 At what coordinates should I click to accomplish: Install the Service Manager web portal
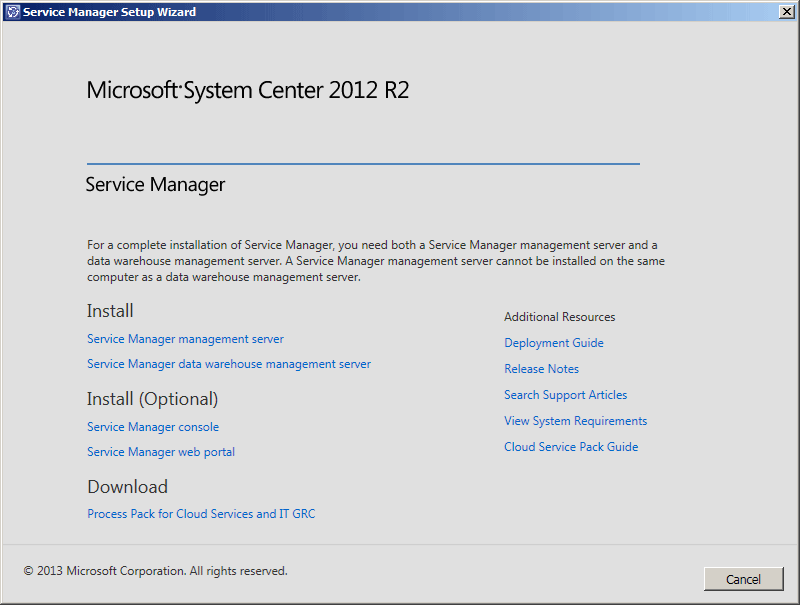(161, 452)
